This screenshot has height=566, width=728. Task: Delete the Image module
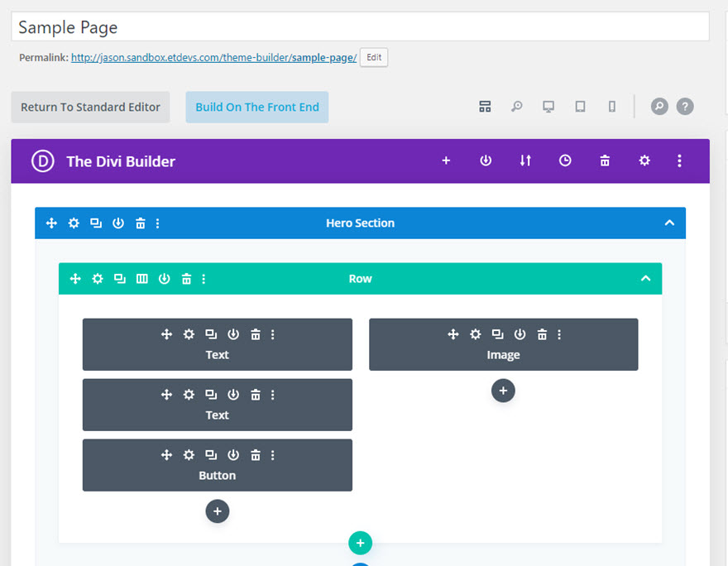click(x=542, y=334)
